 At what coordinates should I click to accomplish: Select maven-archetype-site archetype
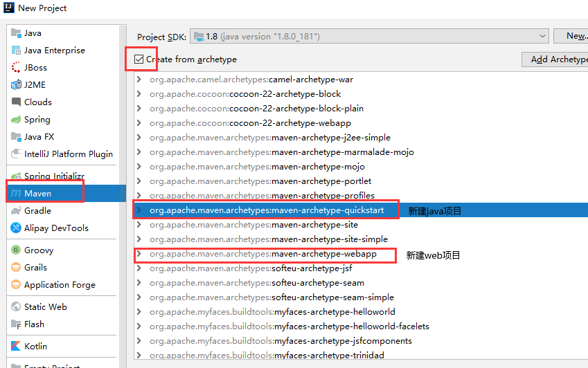click(253, 225)
